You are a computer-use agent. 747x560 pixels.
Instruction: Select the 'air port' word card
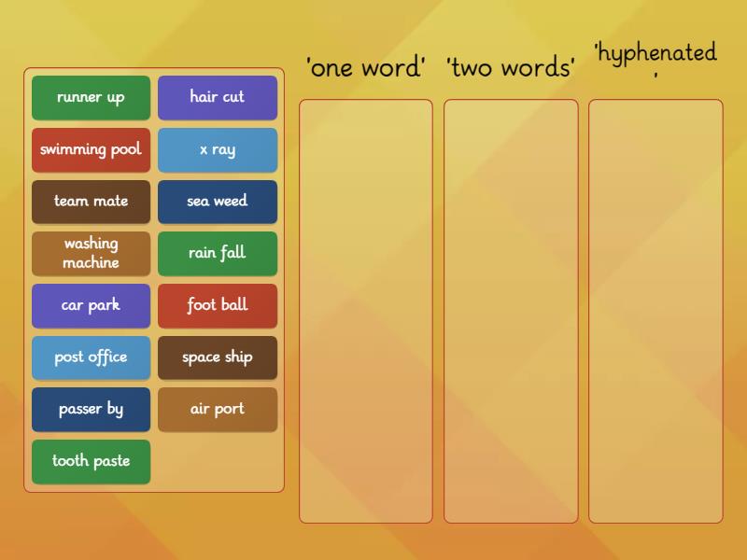[x=218, y=409]
